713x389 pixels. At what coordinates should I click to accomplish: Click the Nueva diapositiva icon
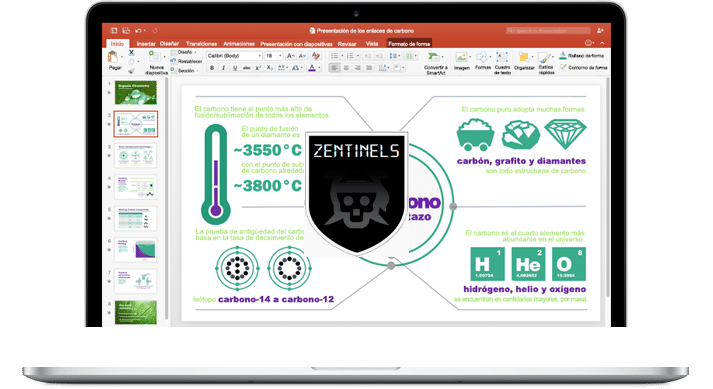(x=155, y=57)
